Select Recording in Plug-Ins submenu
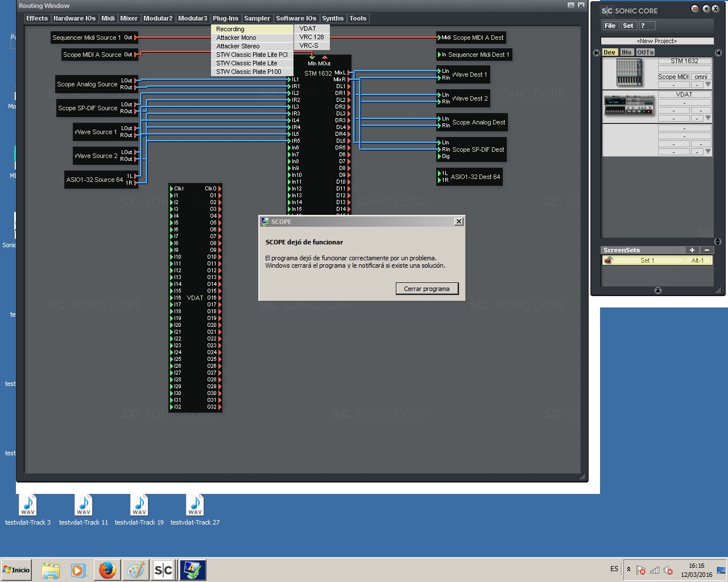The image size is (728, 582). [x=252, y=29]
